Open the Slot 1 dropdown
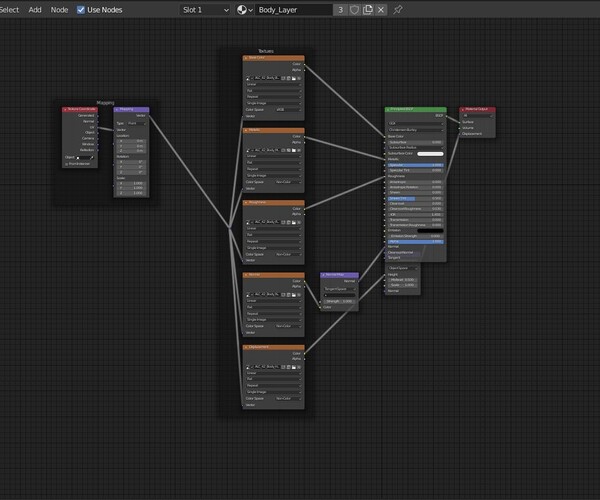Screen dimensions: 600x500 205,9
